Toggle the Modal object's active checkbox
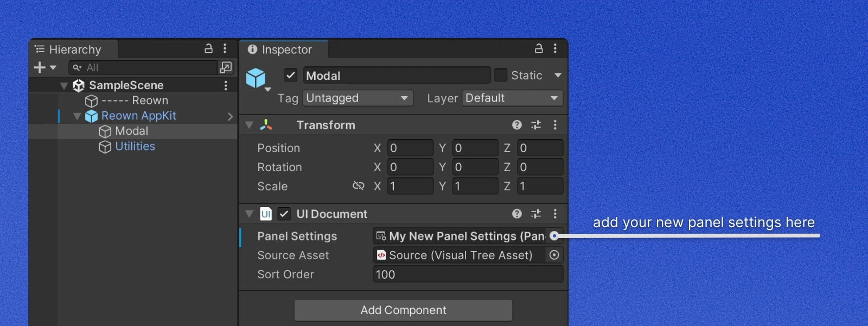This screenshot has height=326, width=868. click(290, 75)
